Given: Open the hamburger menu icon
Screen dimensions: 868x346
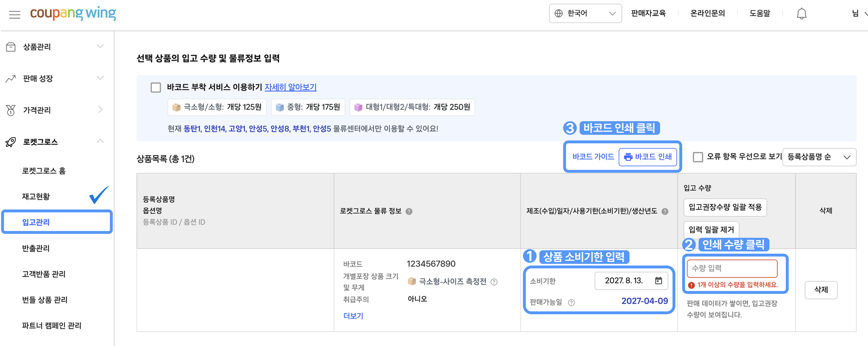Looking at the screenshot, I should [15, 15].
